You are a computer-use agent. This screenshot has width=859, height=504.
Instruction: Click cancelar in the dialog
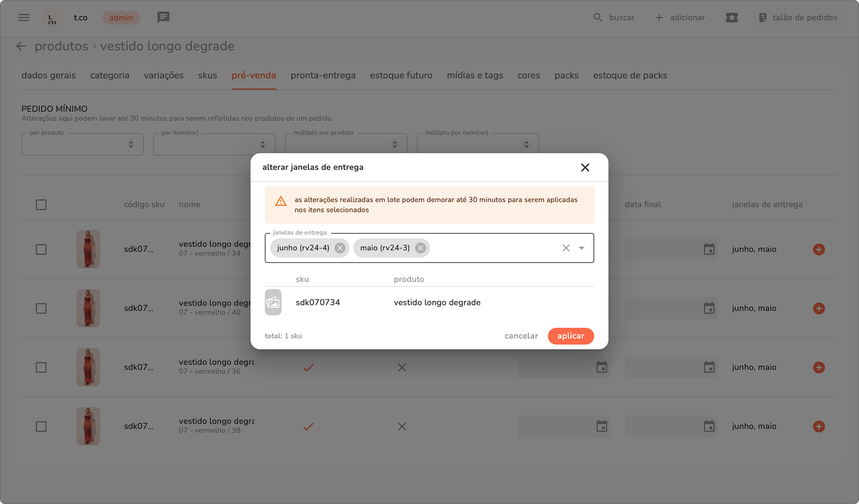[x=521, y=336]
